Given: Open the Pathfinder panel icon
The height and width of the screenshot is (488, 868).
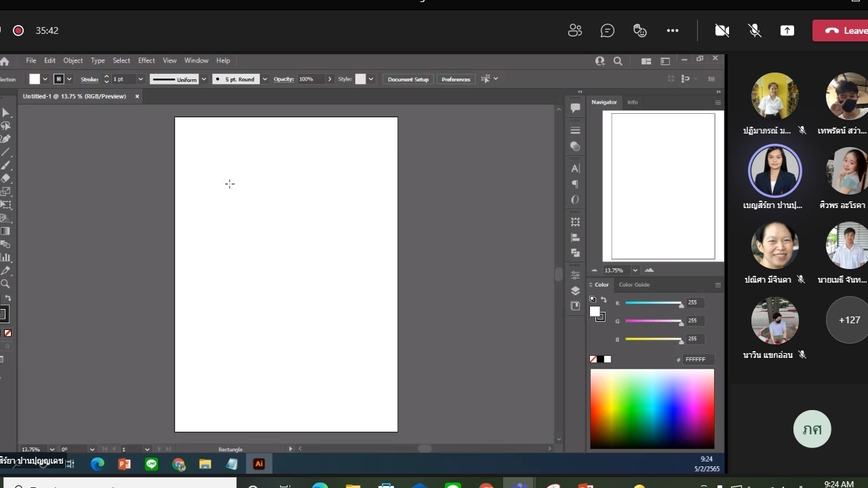Looking at the screenshot, I should click(575, 253).
